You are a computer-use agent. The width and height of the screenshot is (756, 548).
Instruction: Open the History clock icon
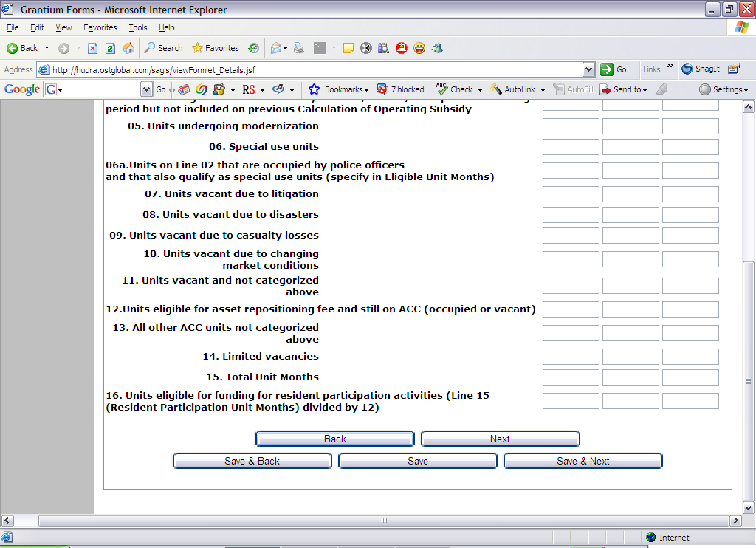pos(254,48)
